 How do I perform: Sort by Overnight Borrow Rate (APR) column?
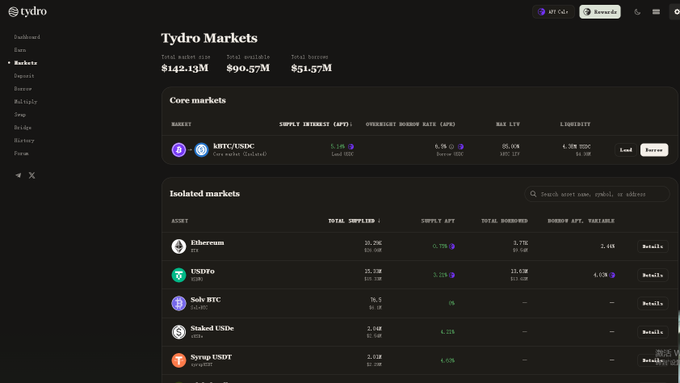(x=410, y=124)
